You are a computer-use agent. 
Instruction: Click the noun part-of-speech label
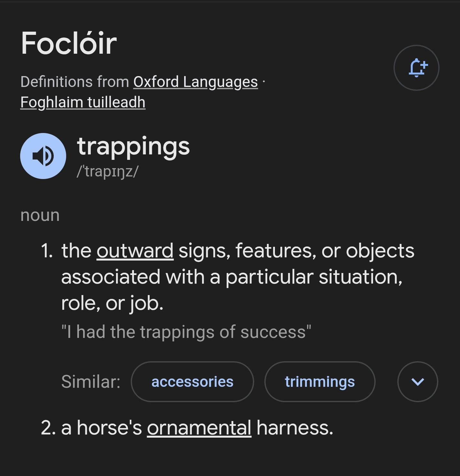[x=40, y=215]
